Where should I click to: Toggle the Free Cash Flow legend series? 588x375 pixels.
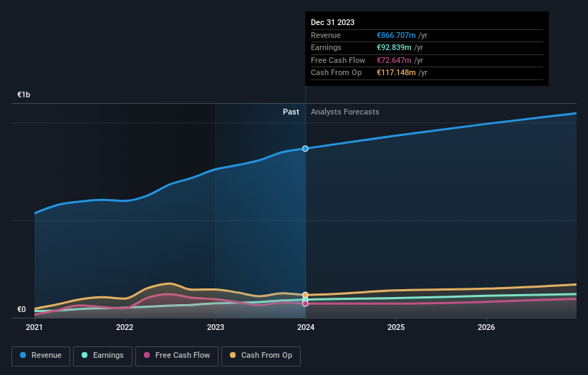pyautogui.click(x=177, y=356)
